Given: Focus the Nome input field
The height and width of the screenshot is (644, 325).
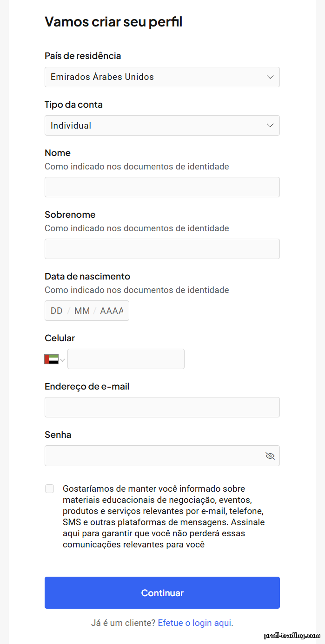Looking at the screenshot, I should [x=162, y=187].
